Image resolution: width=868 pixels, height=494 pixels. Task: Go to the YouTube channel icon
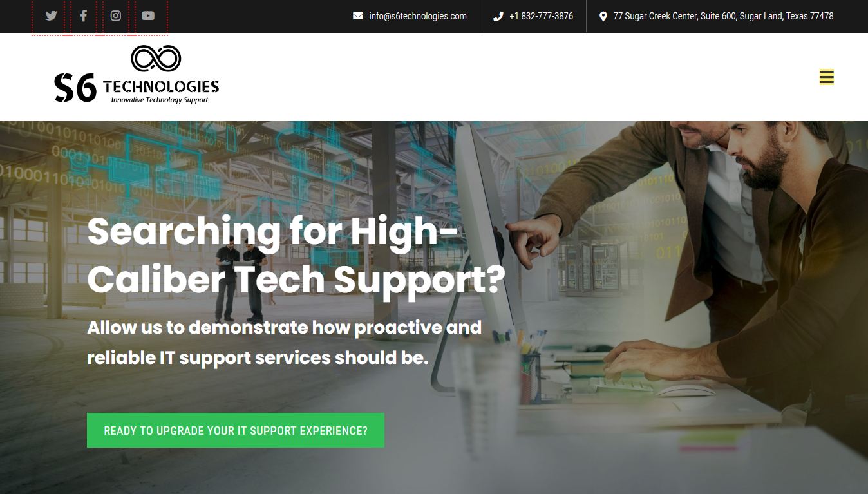tap(148, 16)
